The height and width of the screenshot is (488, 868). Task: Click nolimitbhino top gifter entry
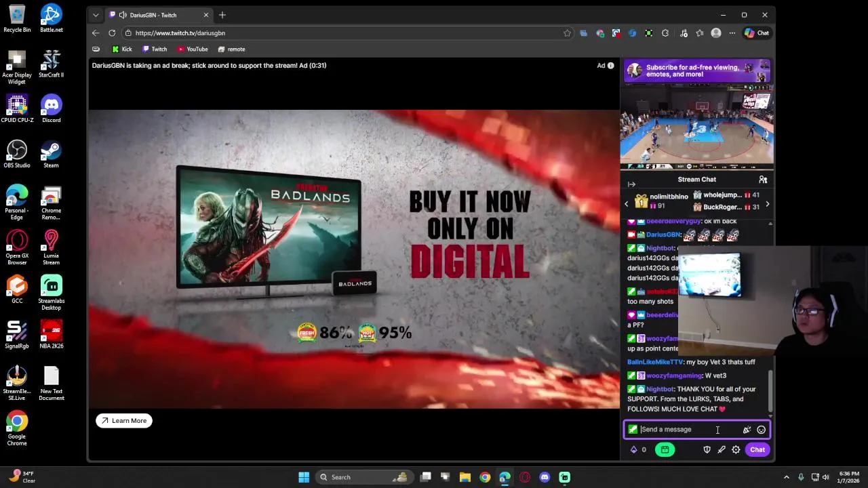[x=661, y=201]
